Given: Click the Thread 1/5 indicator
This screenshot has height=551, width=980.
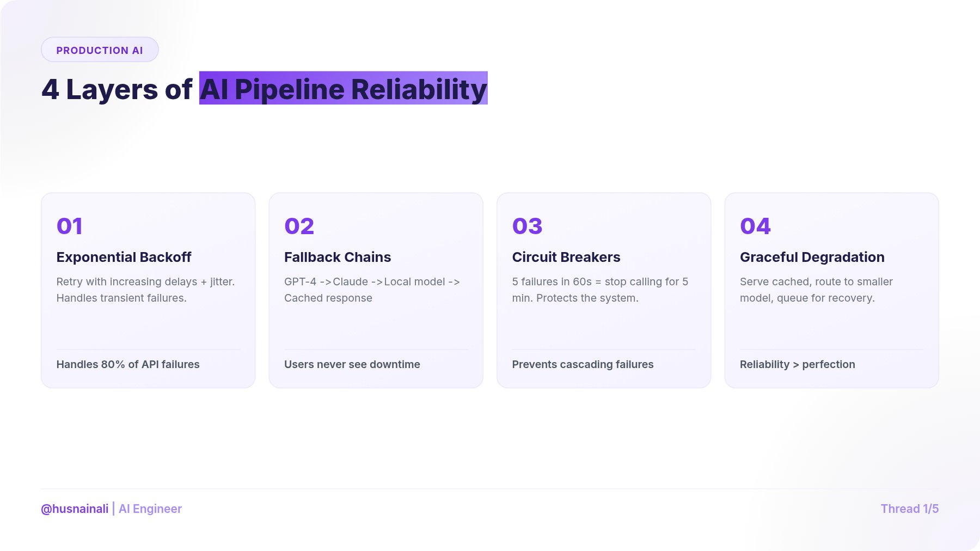Looking at the screenshot, I should pyautogui.click(x=910, y=509).
